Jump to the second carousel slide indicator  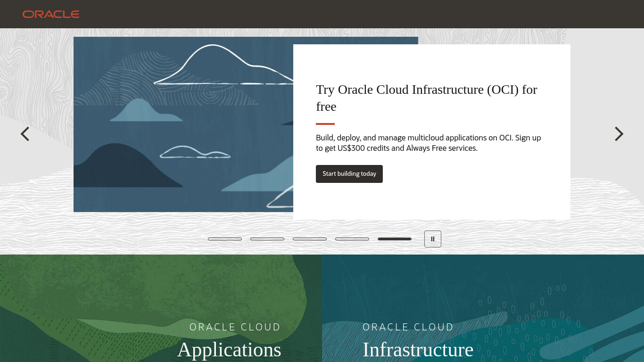[267, 239]
